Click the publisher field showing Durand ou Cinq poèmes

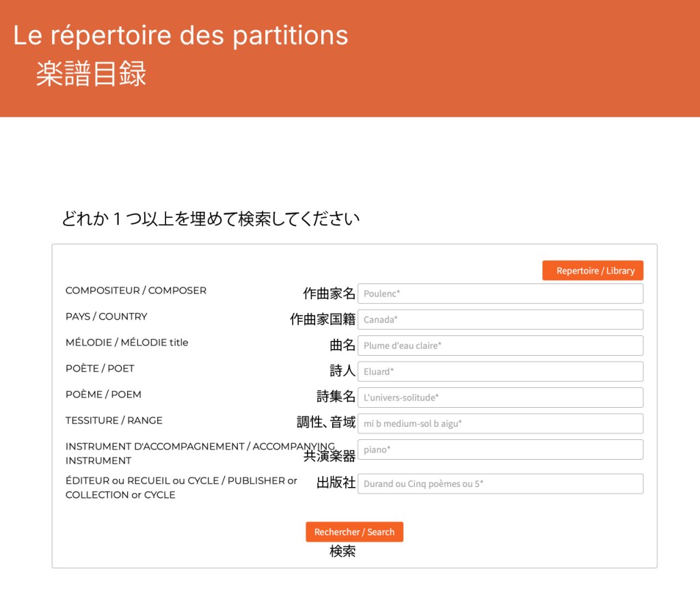coord(500,484)
